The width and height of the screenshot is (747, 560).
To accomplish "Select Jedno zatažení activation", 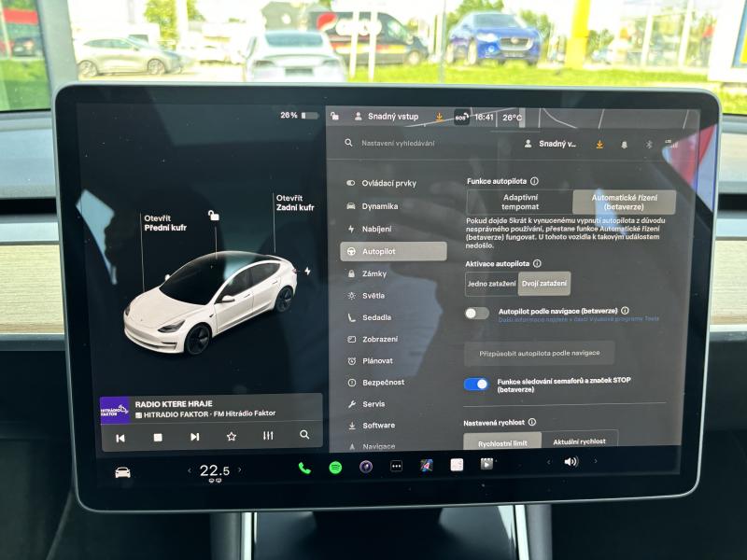I will [x=491, y=284].
